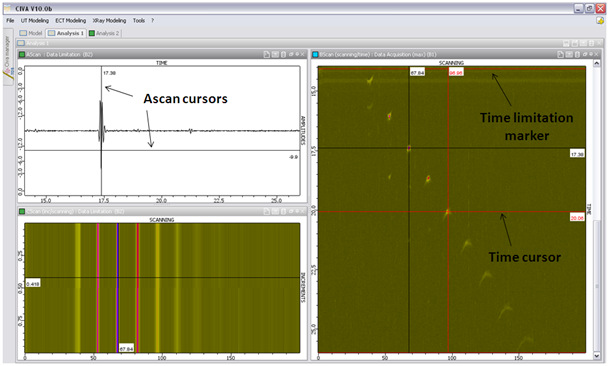Click the red 20.06 time cursor label
Image resolution: width=609 pixels, height=366 pixels.
coord(577,218)
